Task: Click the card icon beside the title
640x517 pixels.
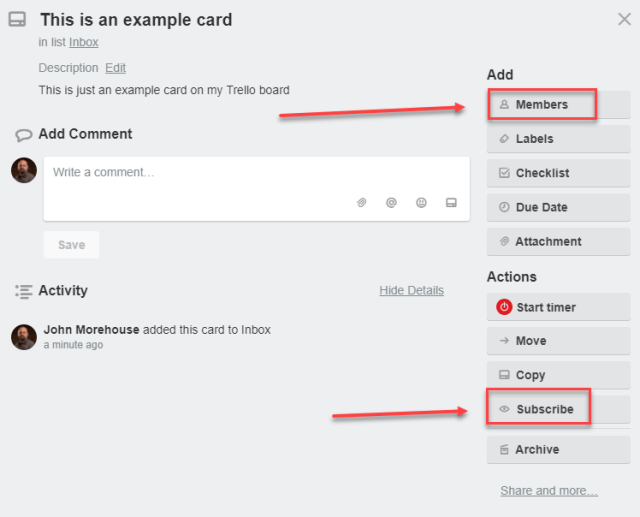Action: pos(17,19)
